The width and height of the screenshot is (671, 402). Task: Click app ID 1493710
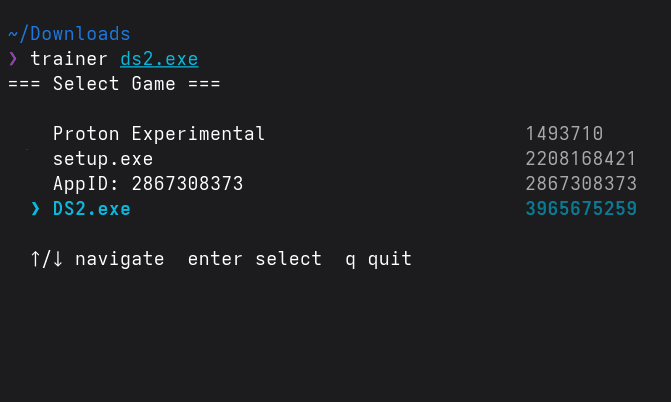point(564,134)
